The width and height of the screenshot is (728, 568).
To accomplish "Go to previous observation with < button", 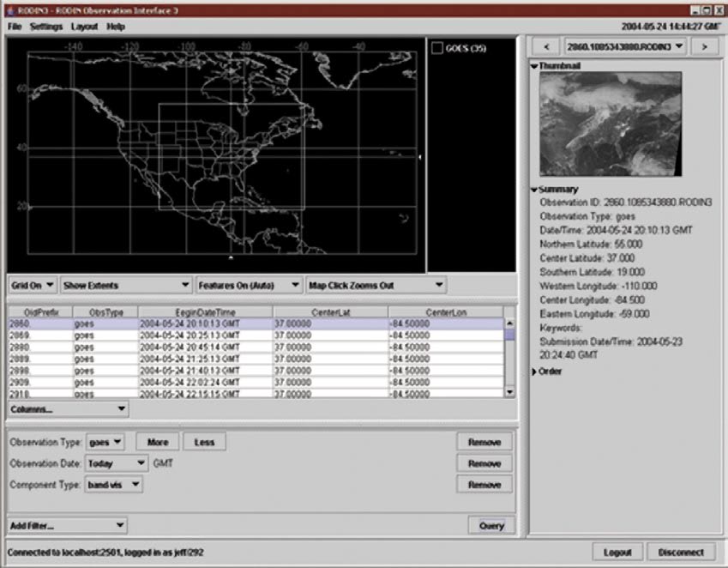I will pos(546,47).
